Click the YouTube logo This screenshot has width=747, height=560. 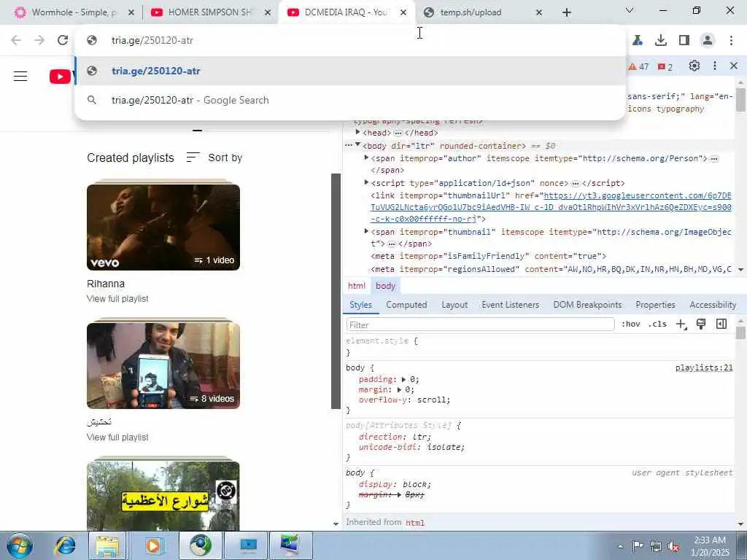point(62,76)
